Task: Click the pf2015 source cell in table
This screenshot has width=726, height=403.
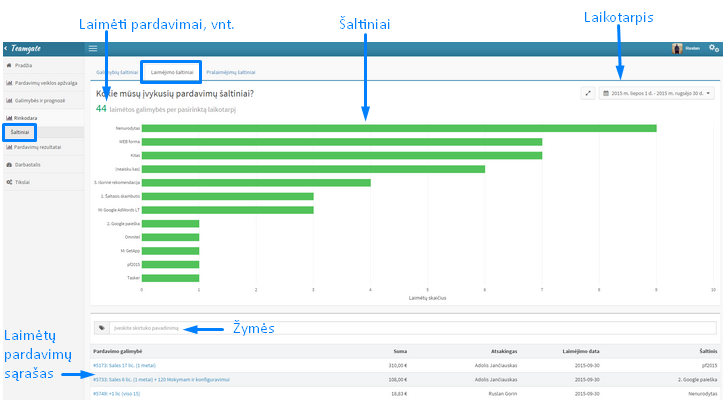Action: [x=710, y=365]
